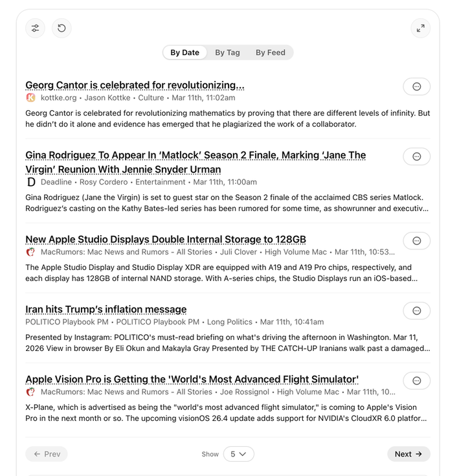Screen dimensions: 457x476
Task: Read the Apple Vision Pro flight simulator summary
Action: (227, 413)
